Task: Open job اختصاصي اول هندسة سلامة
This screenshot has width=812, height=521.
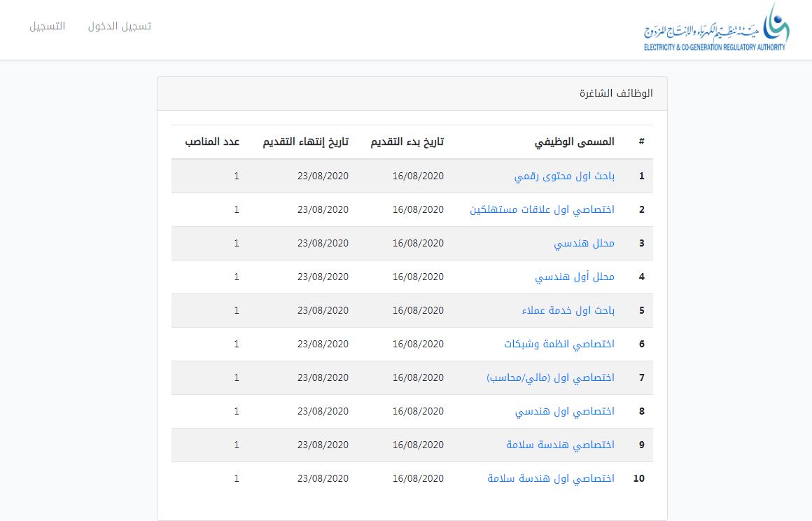Action: tap(551, 478)
